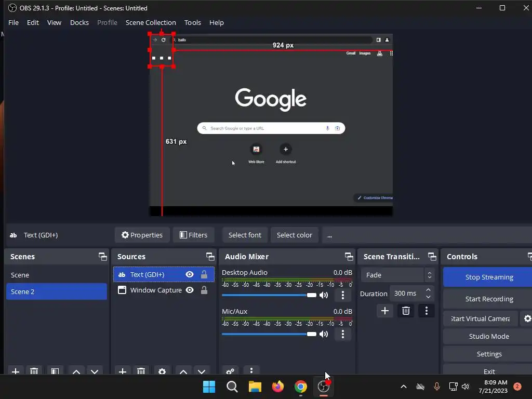Viewport: 532px width, 399px height.
Task: Open the Docks menu
Action: [x=79, y=22]
